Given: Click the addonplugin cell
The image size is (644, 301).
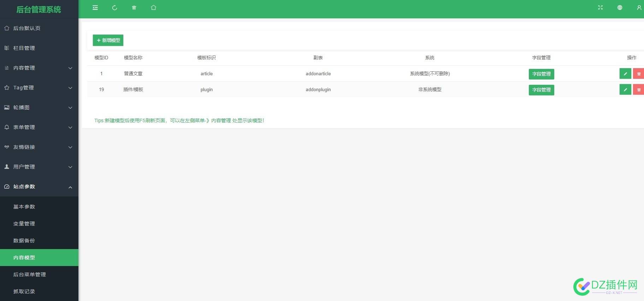Looking at the screenshot, I should point(318,89).
